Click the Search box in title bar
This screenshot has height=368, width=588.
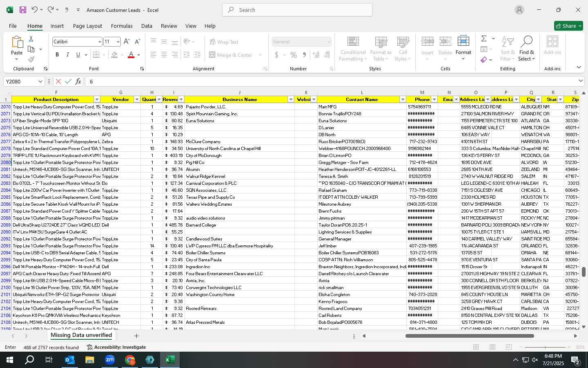tap(297, 10)
